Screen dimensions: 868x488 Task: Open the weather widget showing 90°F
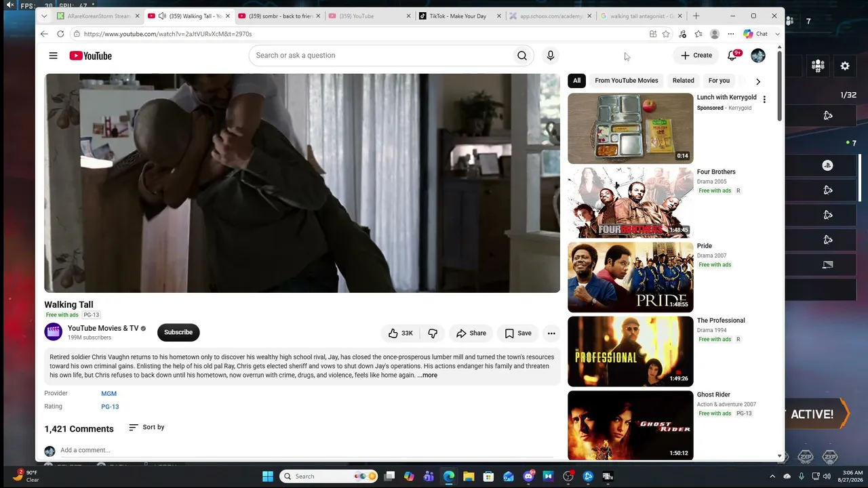26,476
